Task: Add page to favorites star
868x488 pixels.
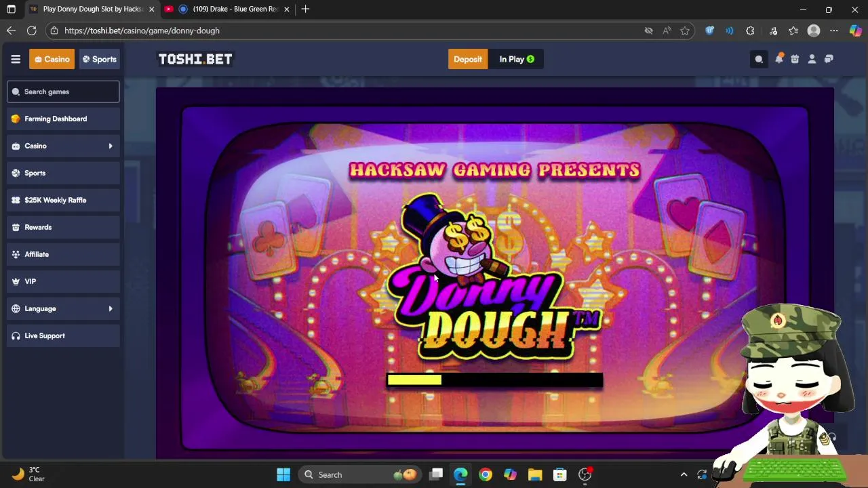Action: [685, 30]
